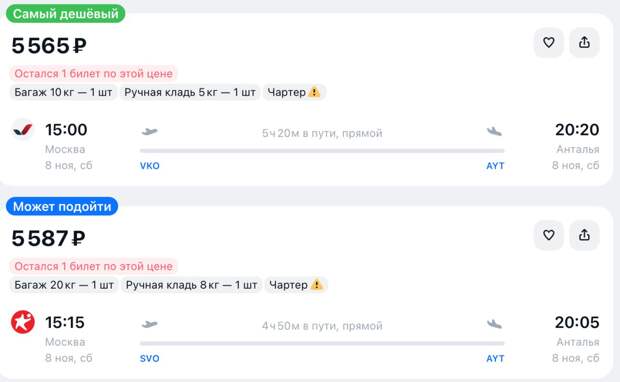Click the airline logo beside 15:00 departure
The height and width of the screenshot is (382, 620).
pyautogui.click(x=23, y=129)
